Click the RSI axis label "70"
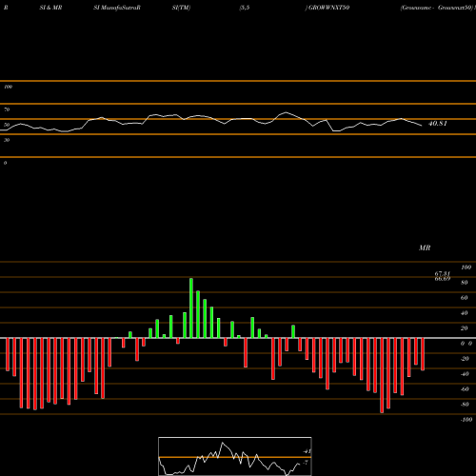 click(7, 109)
